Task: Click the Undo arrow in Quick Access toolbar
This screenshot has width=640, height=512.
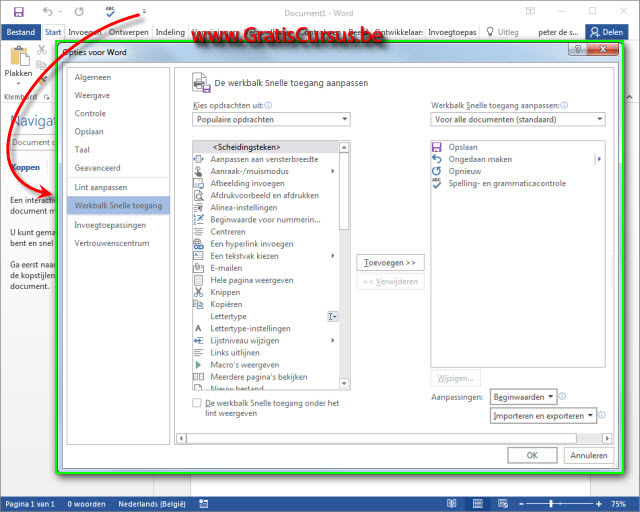Action: point(48,12)
